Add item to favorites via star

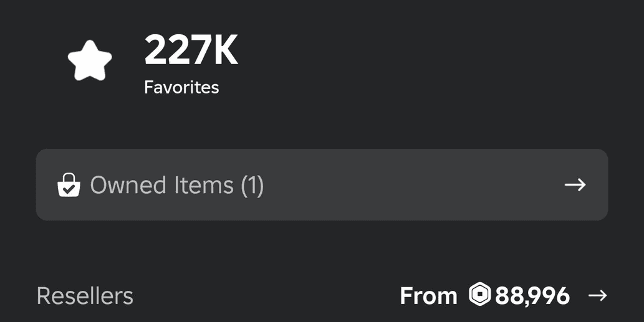coord(90,60)
